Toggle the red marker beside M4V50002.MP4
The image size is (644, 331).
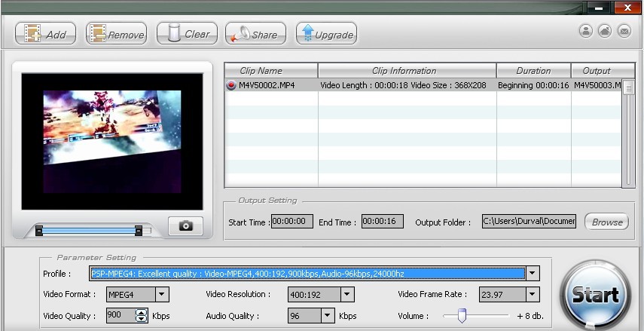point(231,85)
